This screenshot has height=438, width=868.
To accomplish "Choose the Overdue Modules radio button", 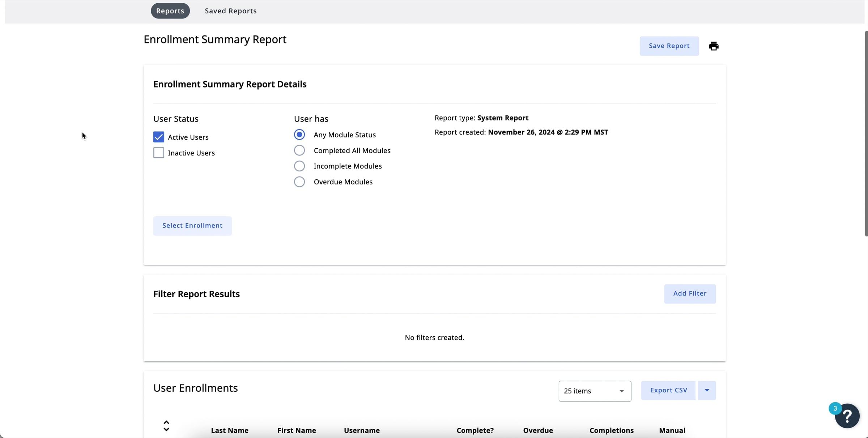I will tap(299, 182).
